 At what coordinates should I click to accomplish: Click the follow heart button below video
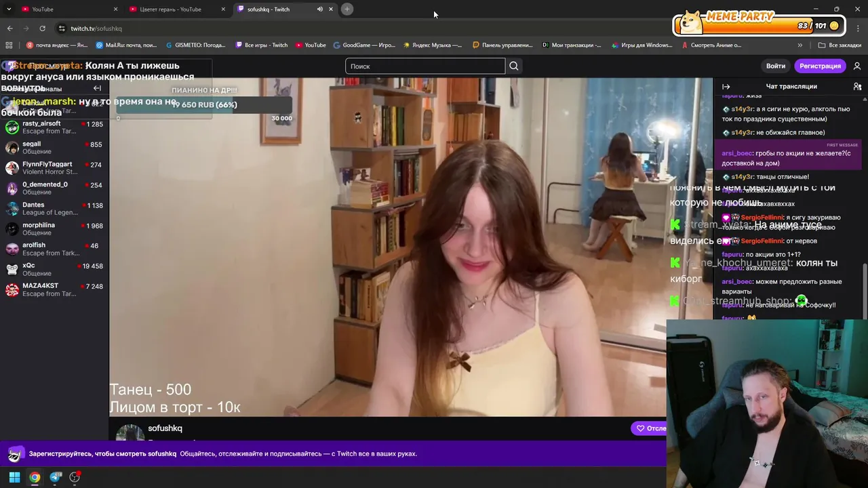click(649, 428)
